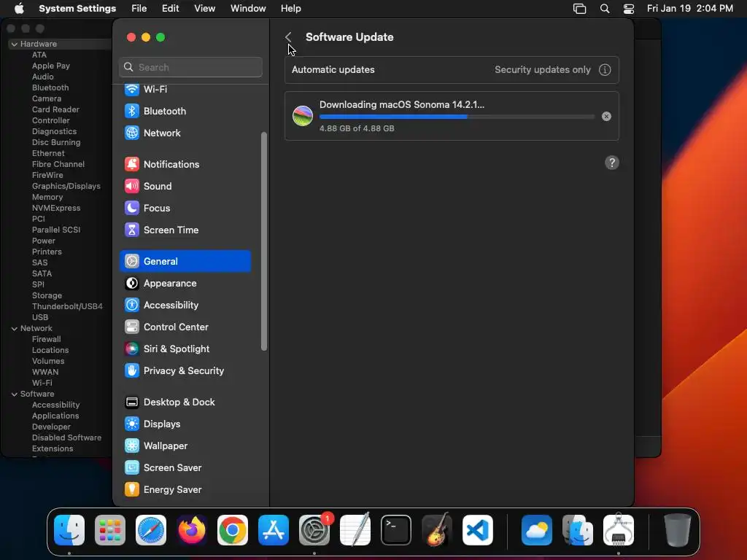Select Graphics/Displays in System Information
Viewport: 747px width, 560px height.
pyautogui.click(x=66, y=186)
